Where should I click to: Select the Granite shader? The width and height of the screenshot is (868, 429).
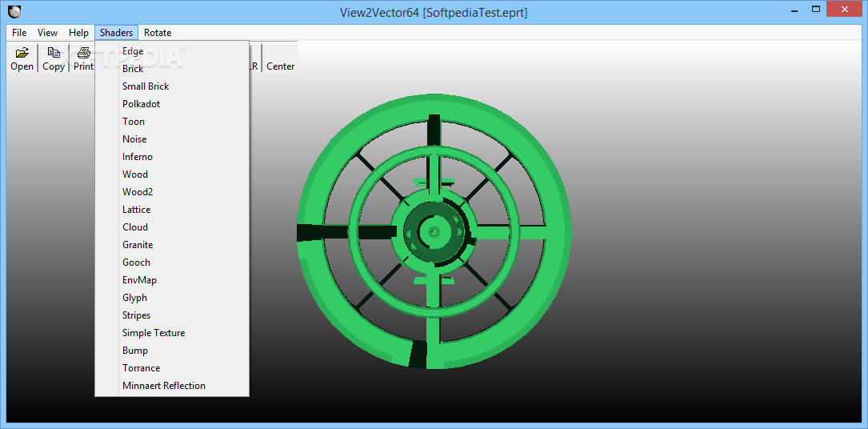coord(172,245)
